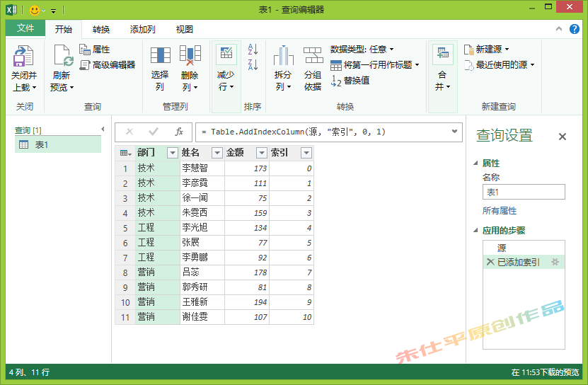Click the Split Column (拆分列) icon
This screenshot has height=385, width=588.
pyautogui.click(x=283, y=56)
